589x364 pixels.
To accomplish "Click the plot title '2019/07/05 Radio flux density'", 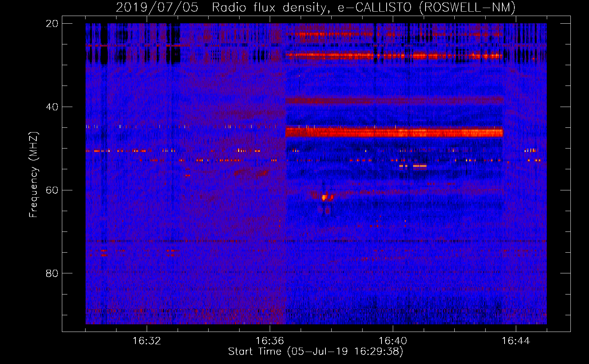I will [x=221, y=7].
